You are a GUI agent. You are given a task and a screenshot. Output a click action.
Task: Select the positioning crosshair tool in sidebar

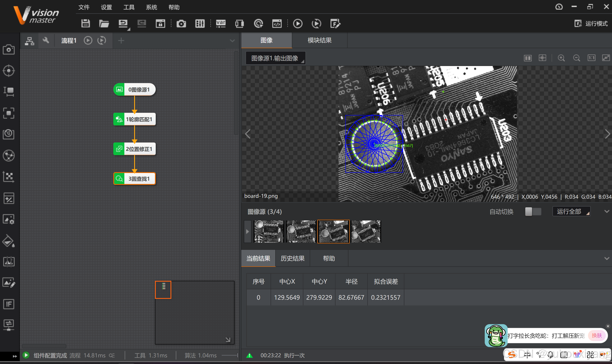pos(9,71)
